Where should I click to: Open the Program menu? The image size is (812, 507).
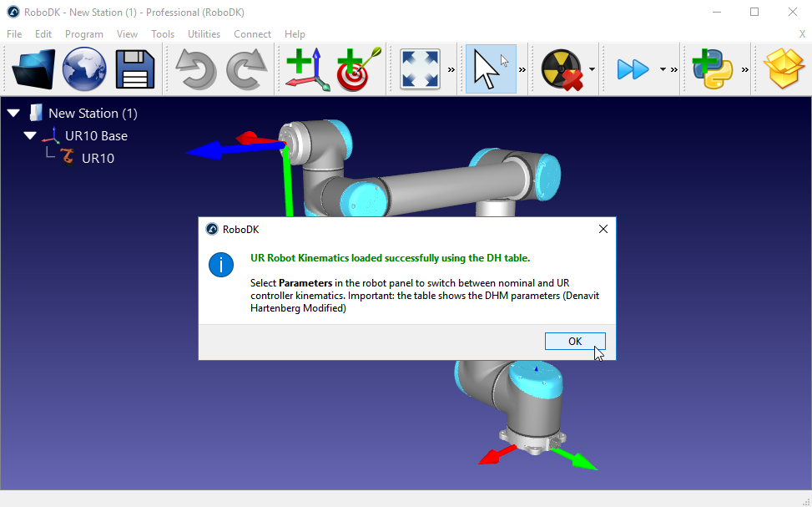(x=84, y=34)
